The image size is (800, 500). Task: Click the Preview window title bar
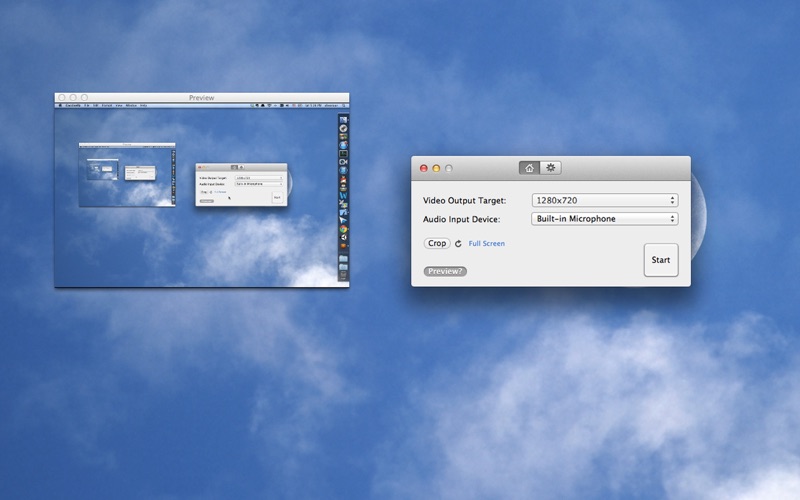[x=202, y=97]
